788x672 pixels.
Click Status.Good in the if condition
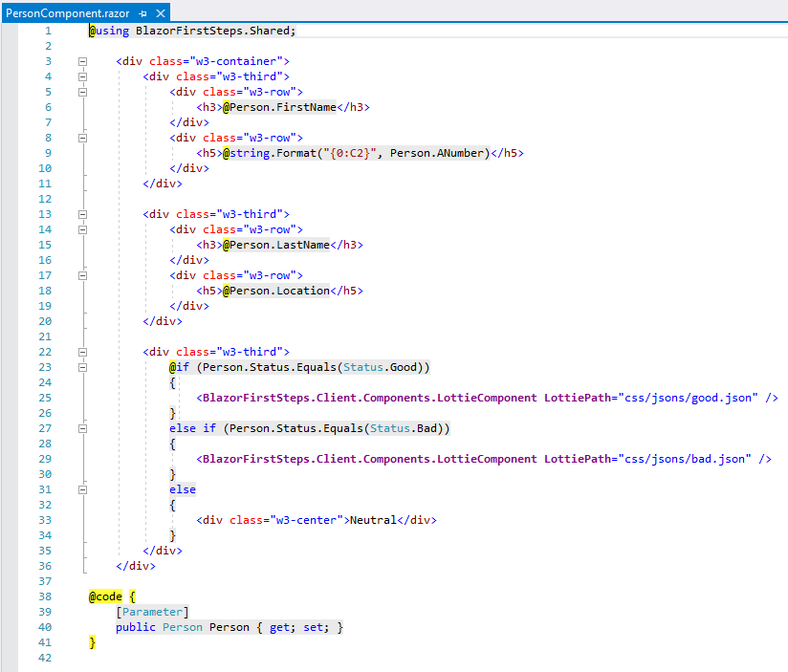[x=380, y=367]
